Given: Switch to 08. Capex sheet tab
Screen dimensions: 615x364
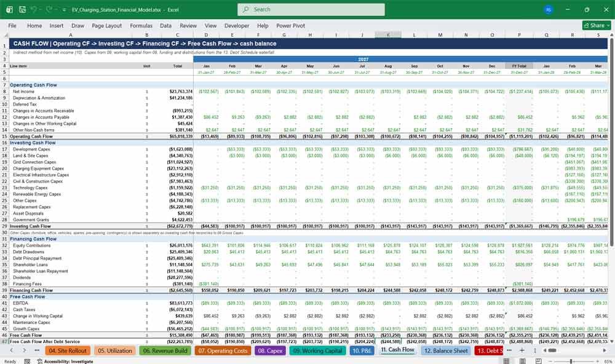Looking at the screenshot, I should pos(270,350).
